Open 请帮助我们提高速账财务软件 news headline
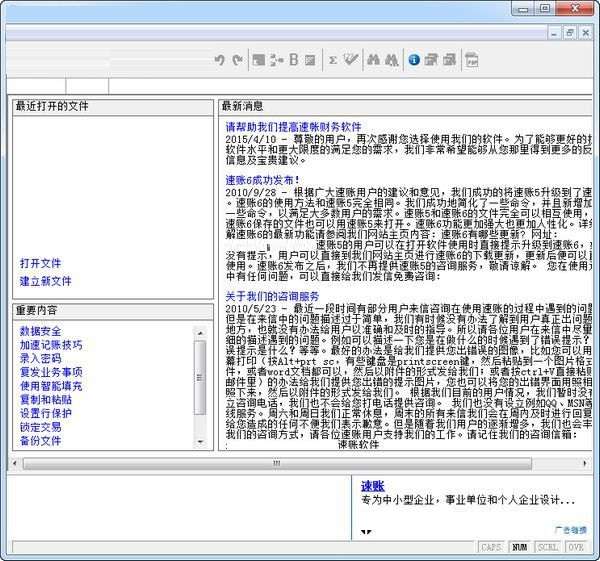Viewport: 600px width, 561px height. 293,128
